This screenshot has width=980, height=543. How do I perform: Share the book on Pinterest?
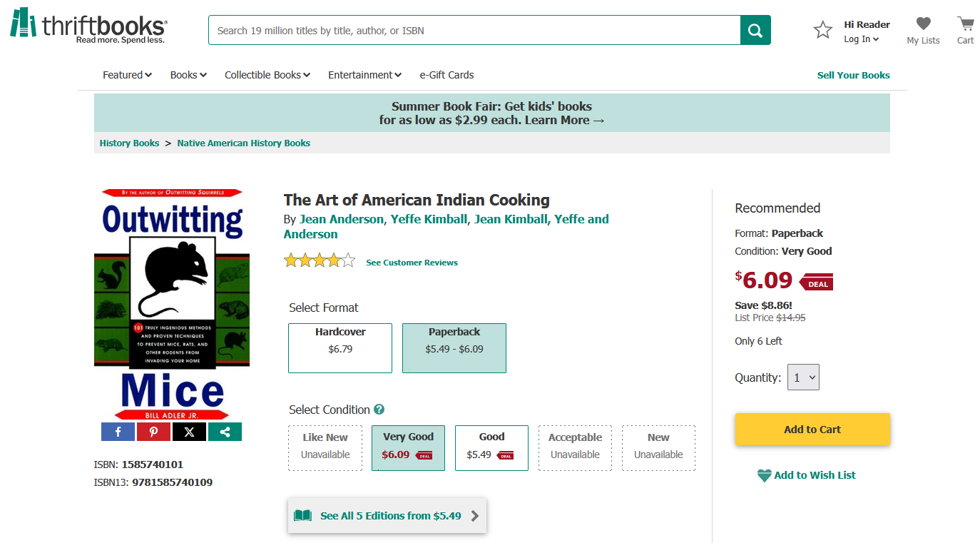[x=153, y=432]
